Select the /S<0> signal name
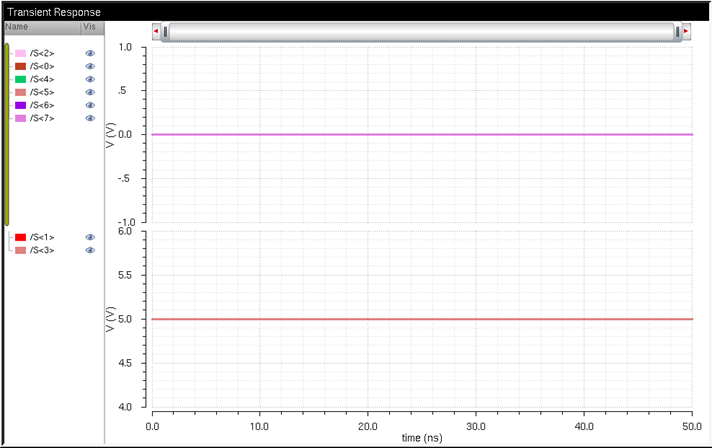 click(42, 66)
